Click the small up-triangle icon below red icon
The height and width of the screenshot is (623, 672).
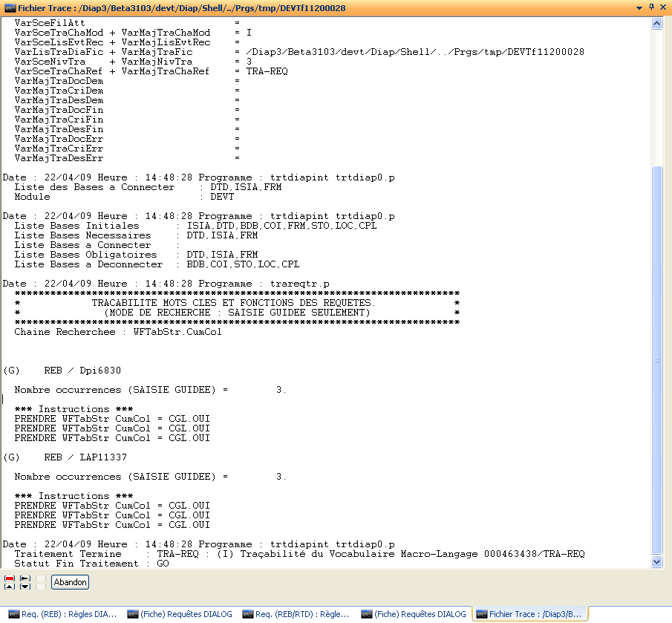pos(10,587)
